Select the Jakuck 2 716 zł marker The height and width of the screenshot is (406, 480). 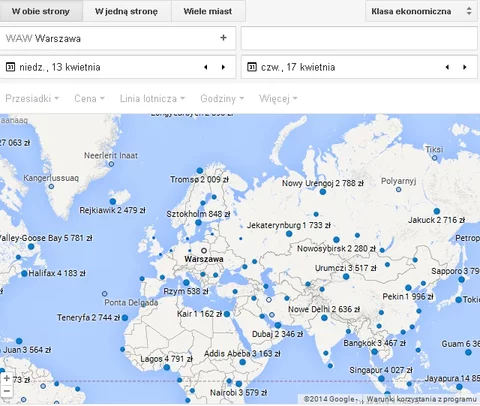point(437,211)
